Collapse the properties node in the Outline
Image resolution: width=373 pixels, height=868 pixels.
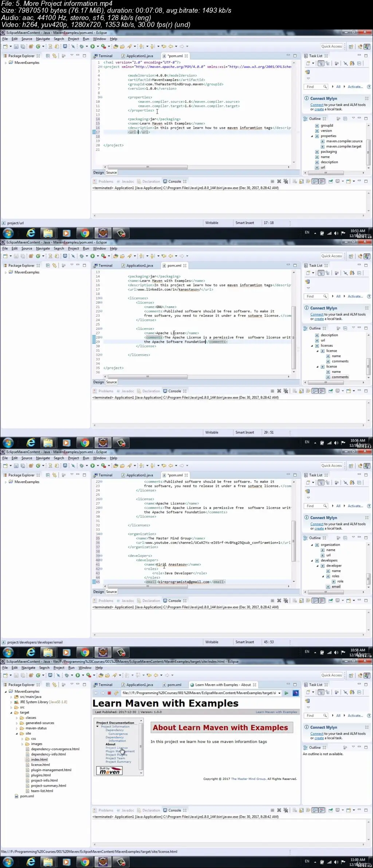pyautogui.click(x=312, y=136)
